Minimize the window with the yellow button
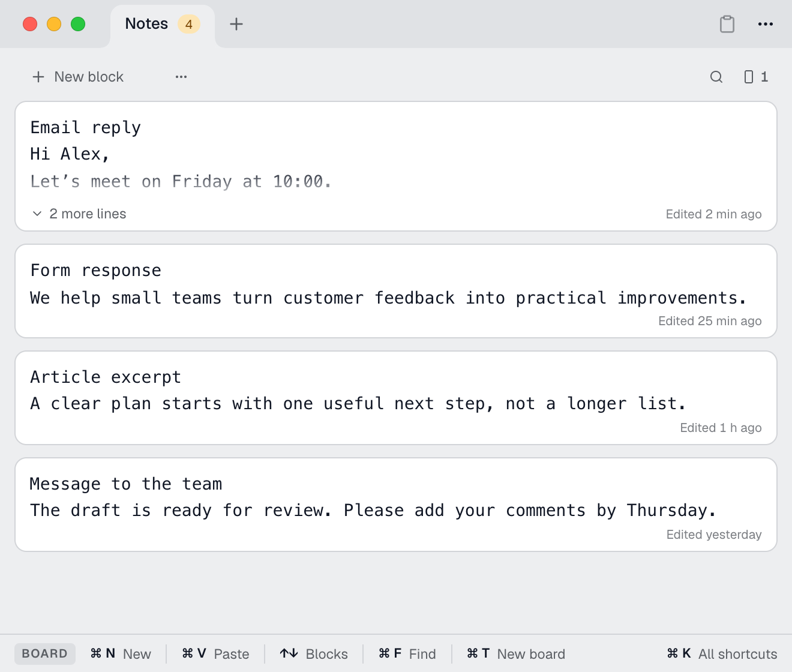Viewport: 792px width, 672px height. [x=54, y=24]
